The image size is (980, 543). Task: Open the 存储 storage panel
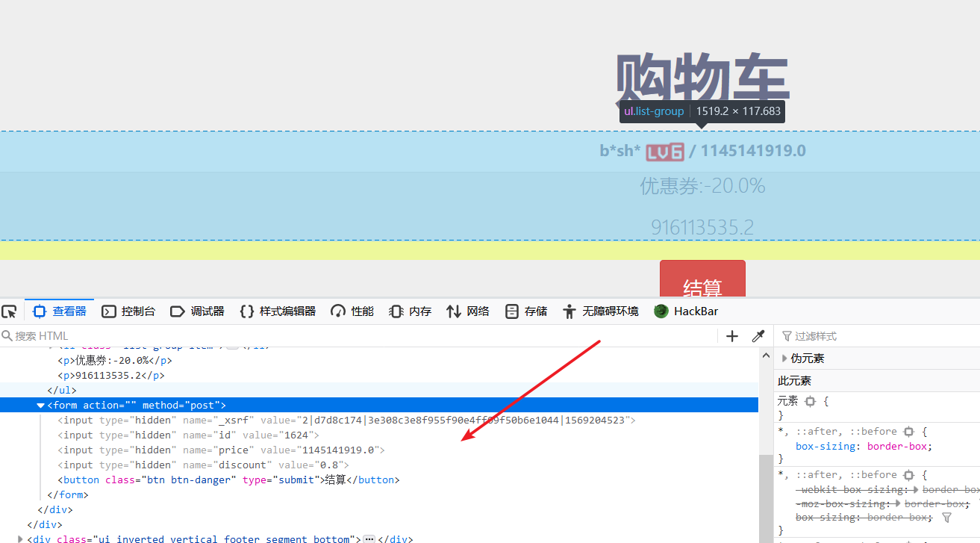click(x=526, y=311)
